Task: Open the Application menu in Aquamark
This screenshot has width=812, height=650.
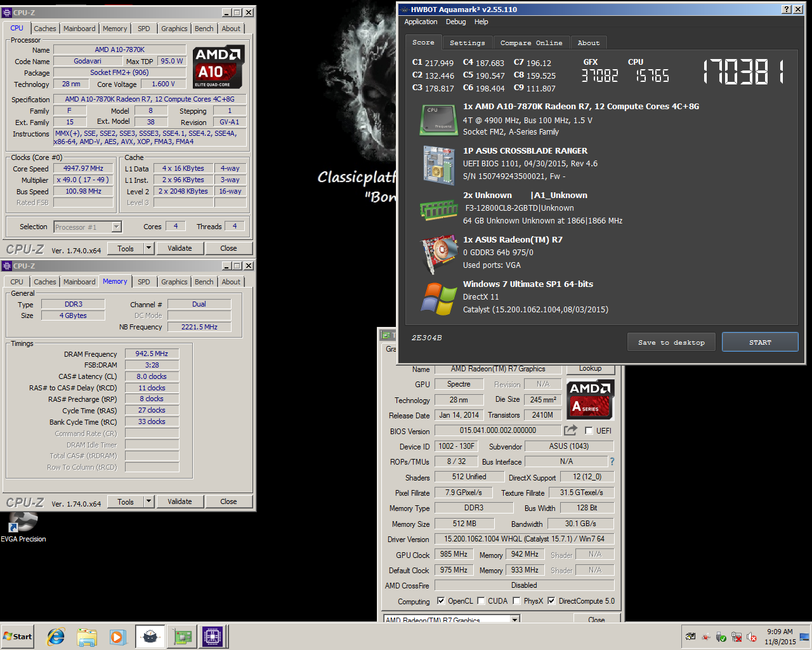Action: click(x=421, y=22)
